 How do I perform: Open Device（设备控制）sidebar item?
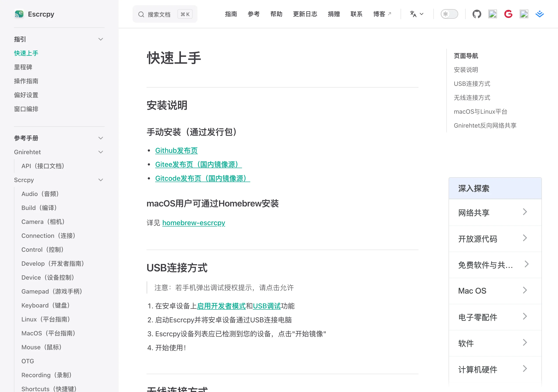click(x=48, y=277)
